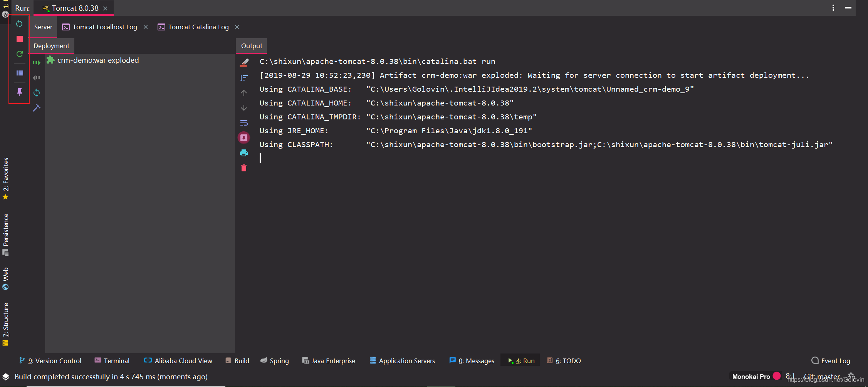Open the Spring tool window
This screenshot has height=387, width=868.
click(x=274, y=361)
